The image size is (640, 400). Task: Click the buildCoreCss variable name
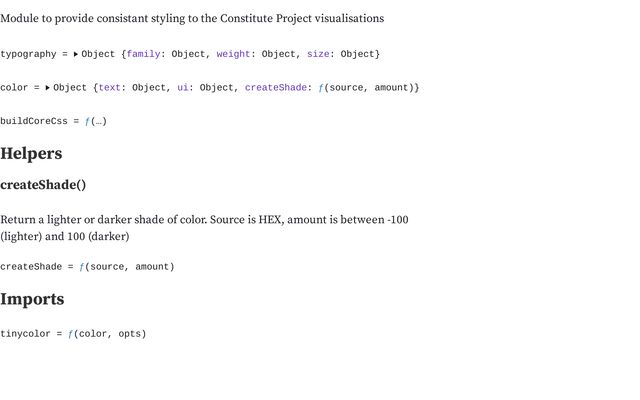tap(34, 122)
